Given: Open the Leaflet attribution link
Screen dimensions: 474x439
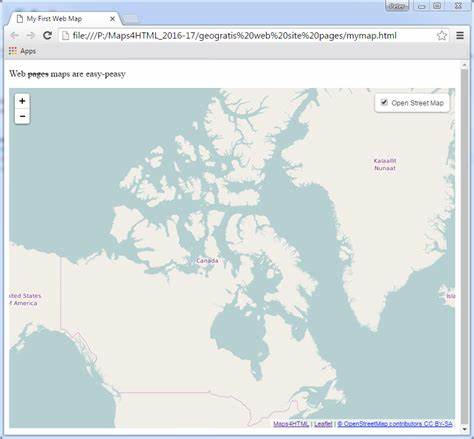Looking at the screenshot, I should point(323,424).
